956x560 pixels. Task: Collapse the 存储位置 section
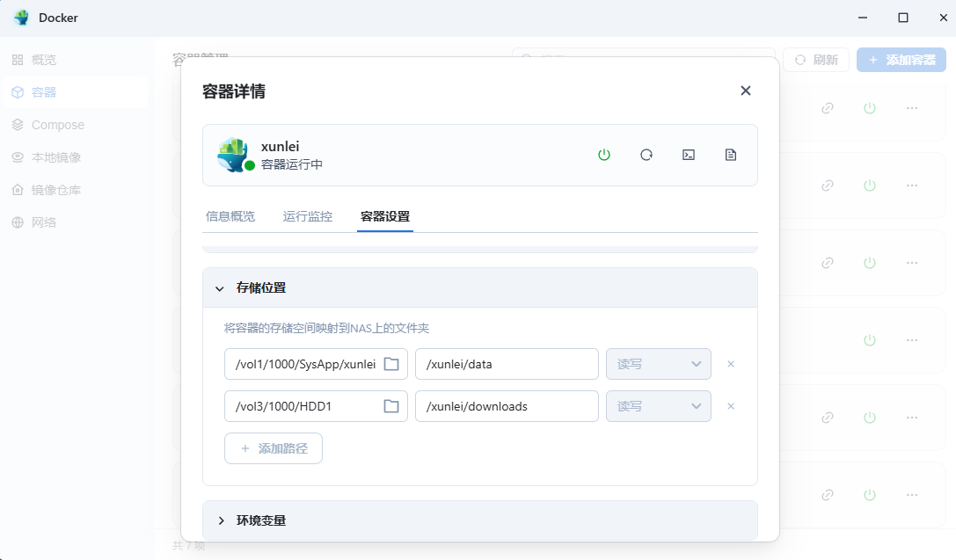[x=480, y=287]
